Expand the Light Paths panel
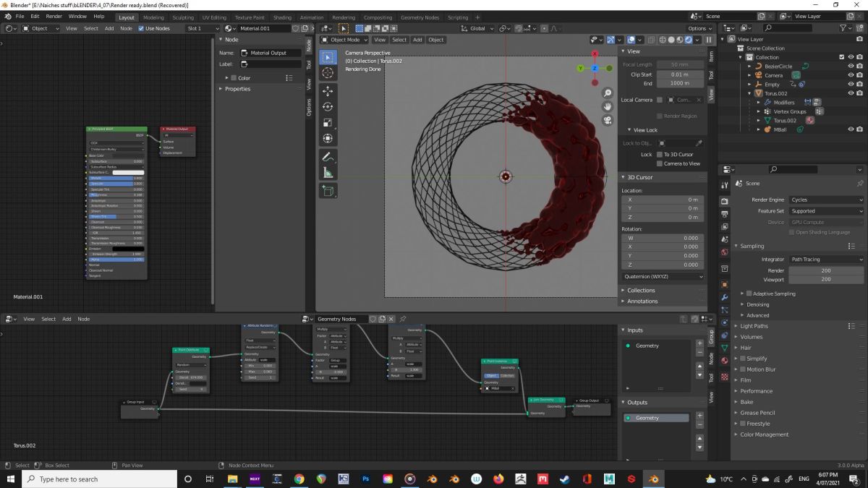Image resolution: width=868 pixels, height=488 pixels. click(754, 326)
